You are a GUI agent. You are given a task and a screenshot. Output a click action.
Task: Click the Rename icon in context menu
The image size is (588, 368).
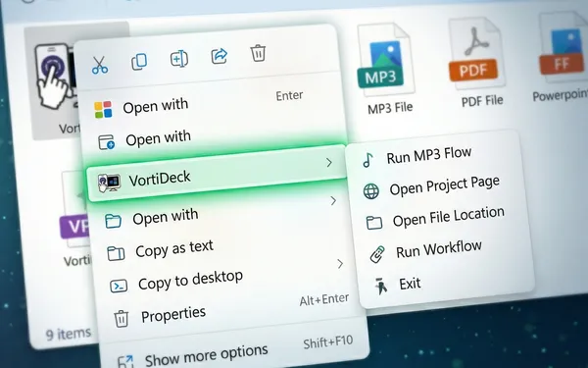coord(179,59)
